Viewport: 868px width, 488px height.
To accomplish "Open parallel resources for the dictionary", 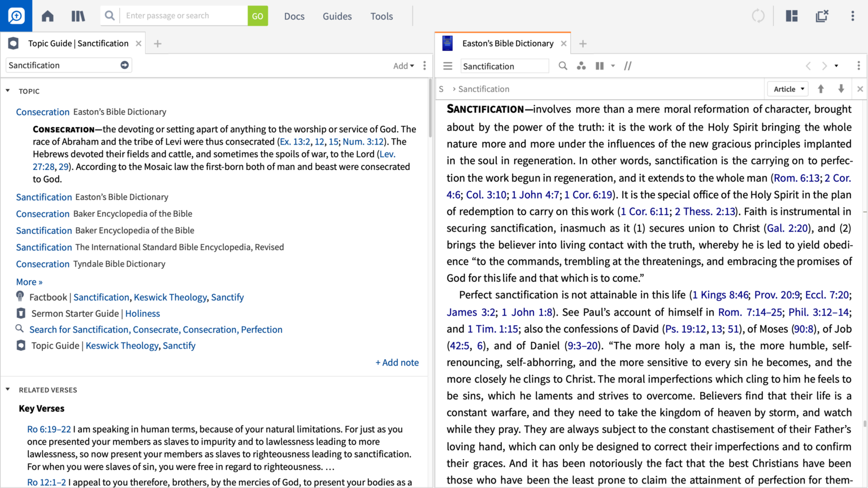I will 581,66.
